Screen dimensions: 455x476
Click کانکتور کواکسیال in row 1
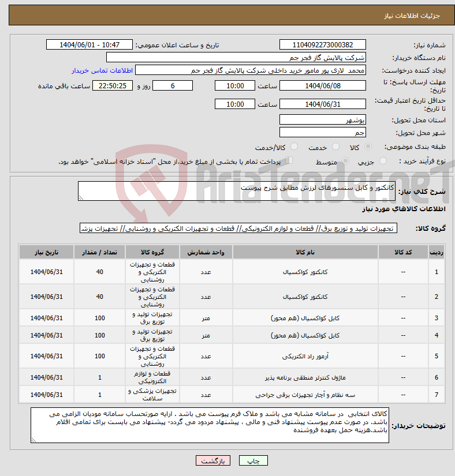click(305, 272)
